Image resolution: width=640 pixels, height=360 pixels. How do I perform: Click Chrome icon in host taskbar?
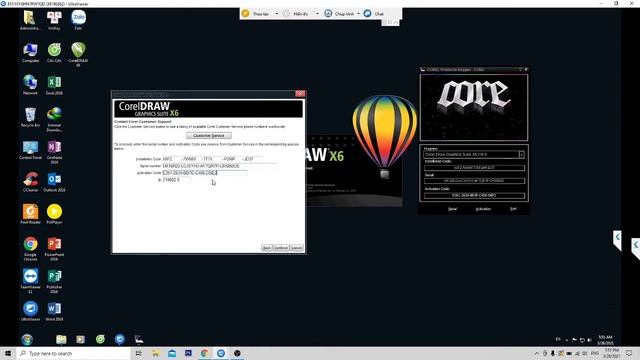(x=204, y=353)
